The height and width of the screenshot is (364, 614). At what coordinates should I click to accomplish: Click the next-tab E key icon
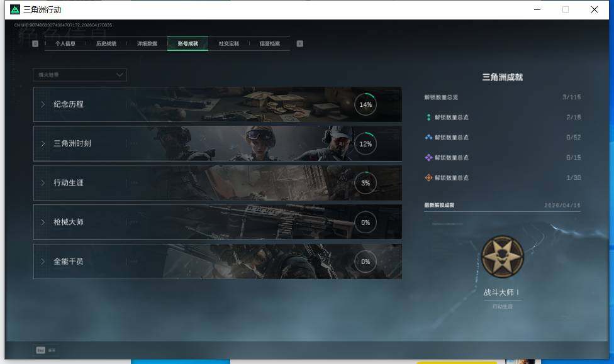pyautogui.click(x=299, y=43)
